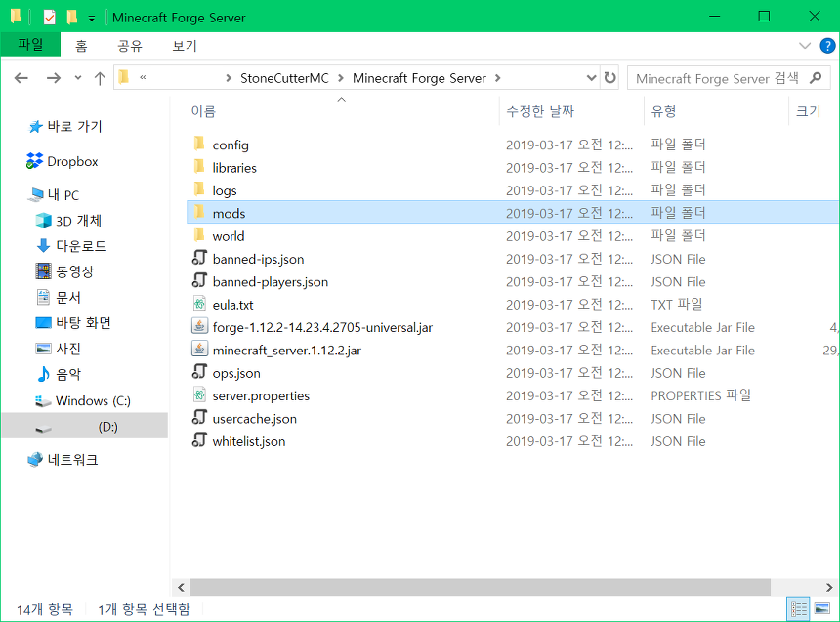
Task: Open the 홈 ribbon tab
Action: 81,46
